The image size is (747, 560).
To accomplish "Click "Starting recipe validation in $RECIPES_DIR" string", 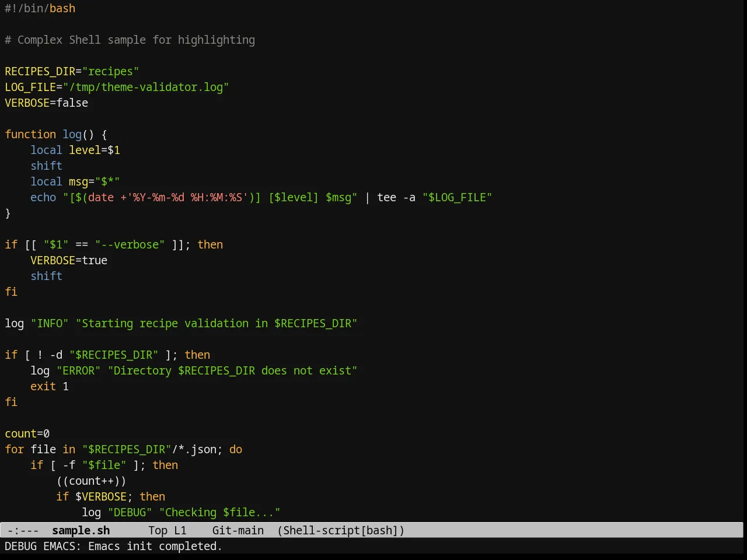I will pos(217,323).
